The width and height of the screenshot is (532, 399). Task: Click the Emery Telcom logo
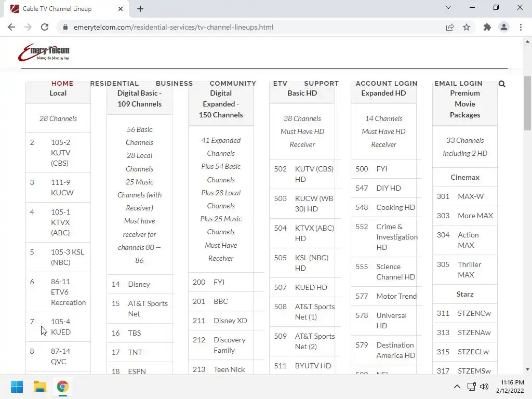click(44, 52)
